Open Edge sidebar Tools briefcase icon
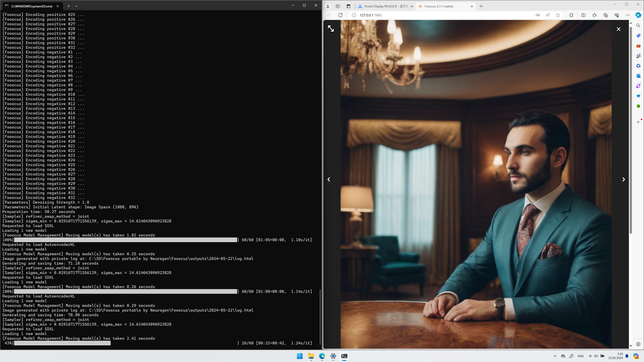This screenshot has height=362, width=644. tap(638, 46)
